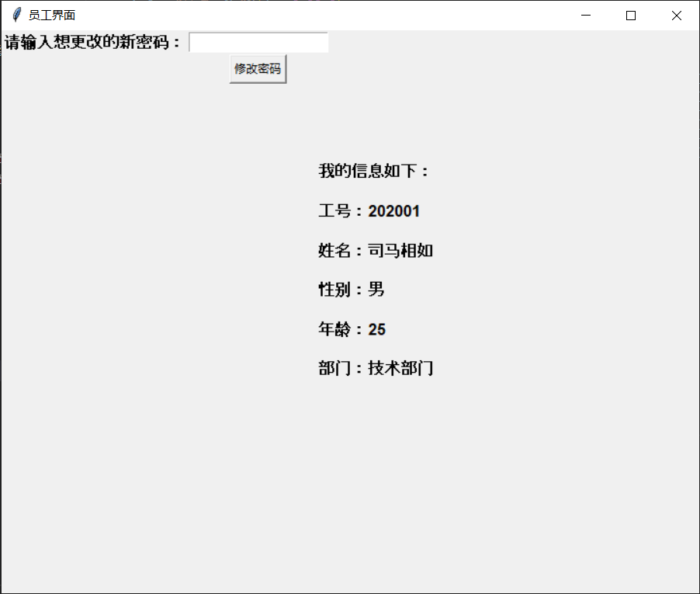Click the 员工界面 window title text
The width and height of the screenshot is (700, 594).
(x=52, y=16)
